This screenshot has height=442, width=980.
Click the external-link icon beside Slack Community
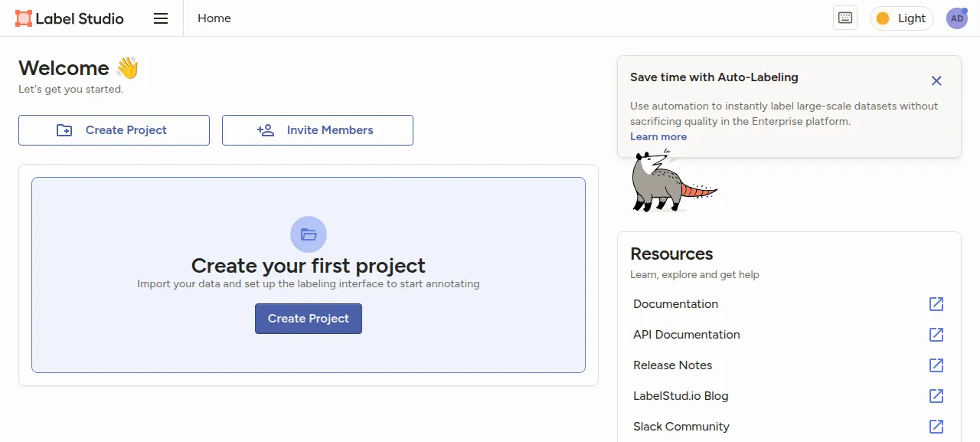tap(936, 427)
